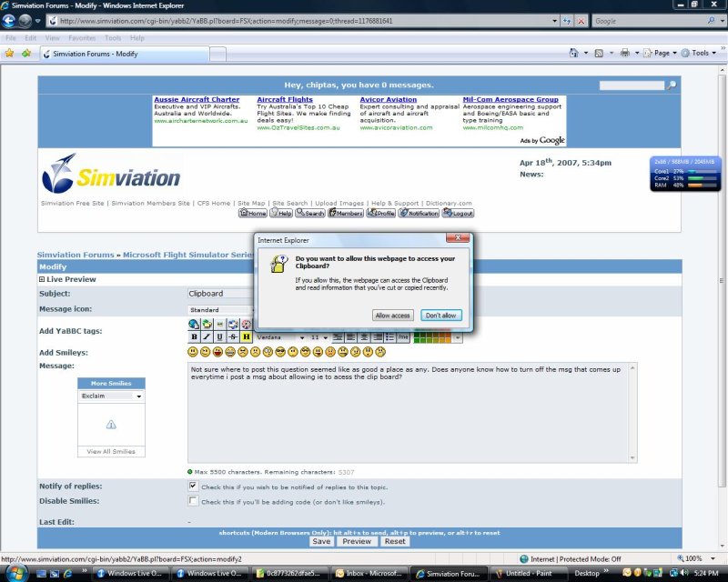Screen dimensions: 728x582
Task: Click the Logout nav icon
Action: (x=458, y=213)
